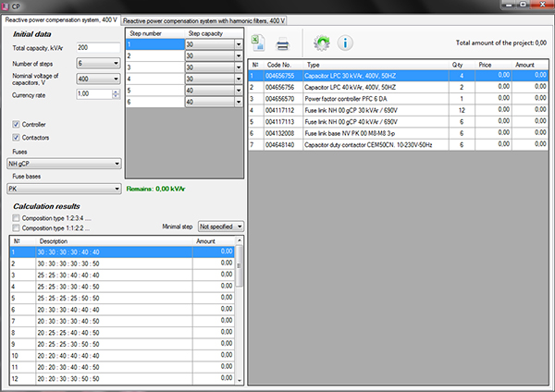This screenshot has height=392, width=555.
Task: Select the Reactive power compensation system, 400 V tab
Action: [x=61, y=19]
